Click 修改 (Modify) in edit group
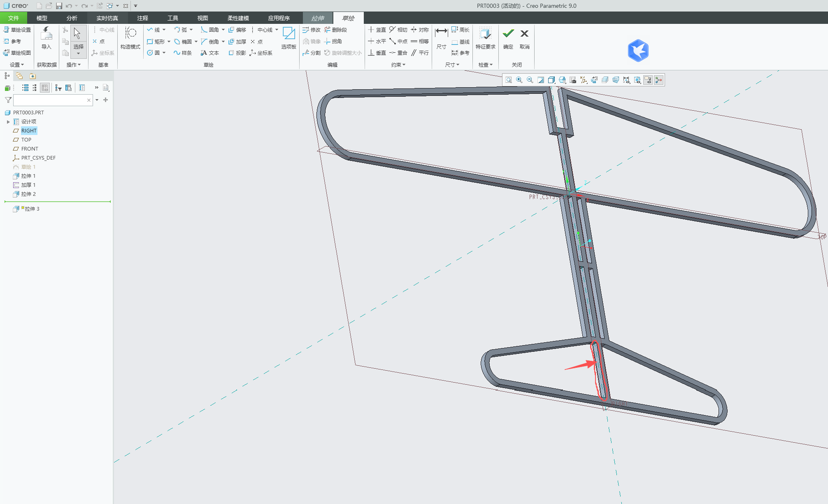This screenshot has width=828, height=504. tap(312, 30)
